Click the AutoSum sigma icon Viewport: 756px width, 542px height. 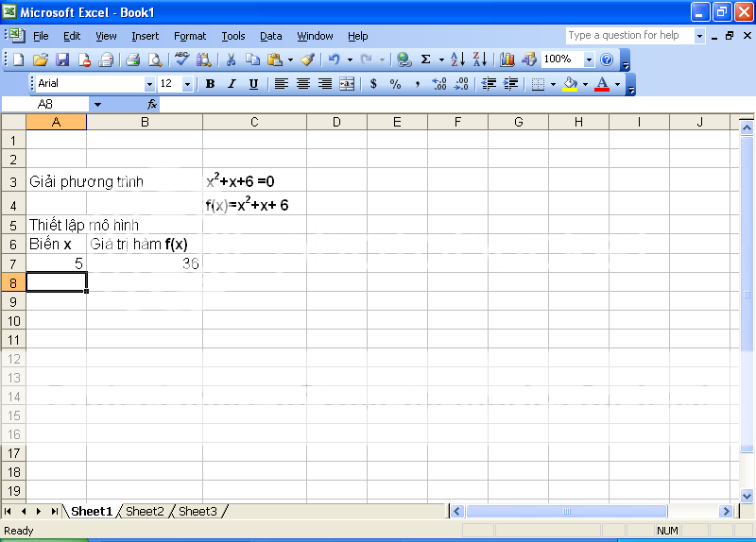tap(425, 59)
